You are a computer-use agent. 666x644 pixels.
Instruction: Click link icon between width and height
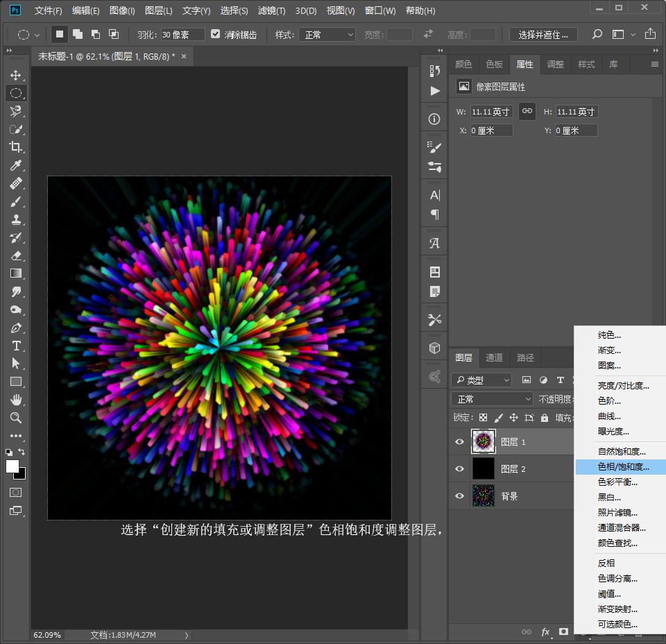[527, 111]
